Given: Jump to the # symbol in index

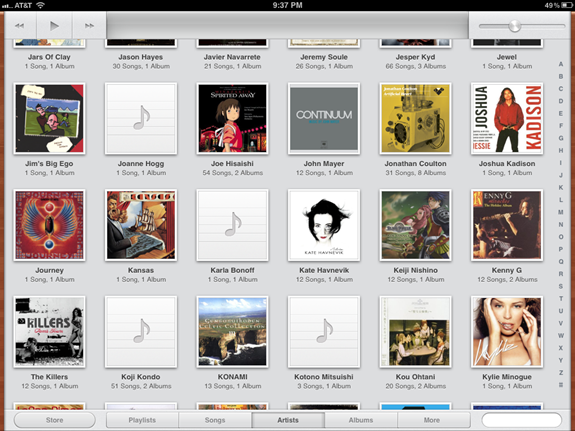Looking at the screenshot, I should pyautogui.click(x=561, y=385).
